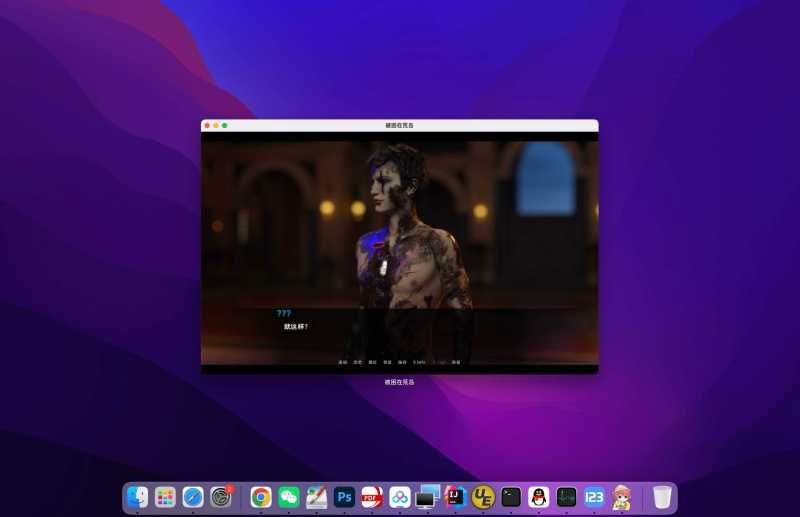This screenshot has width=800, height=517.
Task: Select Q.Save in game quick menu
Action: [x=419, y=362]
